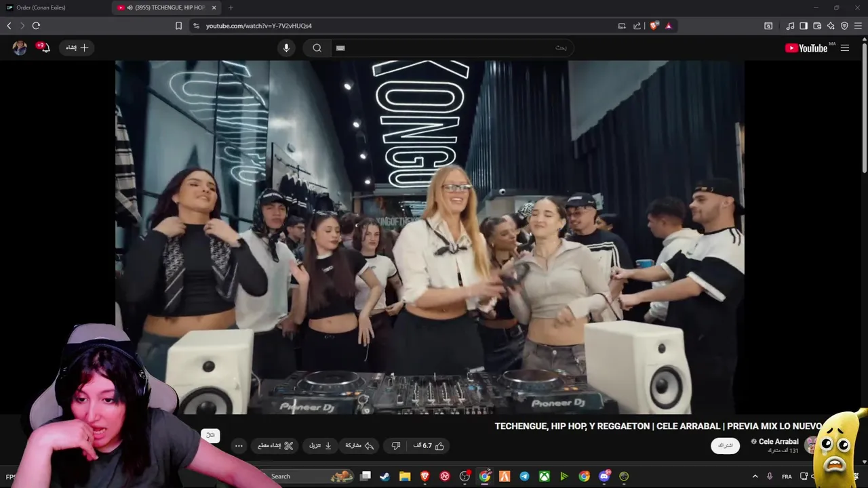Toggle the browser sidebar panel
Screen dimensions: 868x488
coord(804,26)
